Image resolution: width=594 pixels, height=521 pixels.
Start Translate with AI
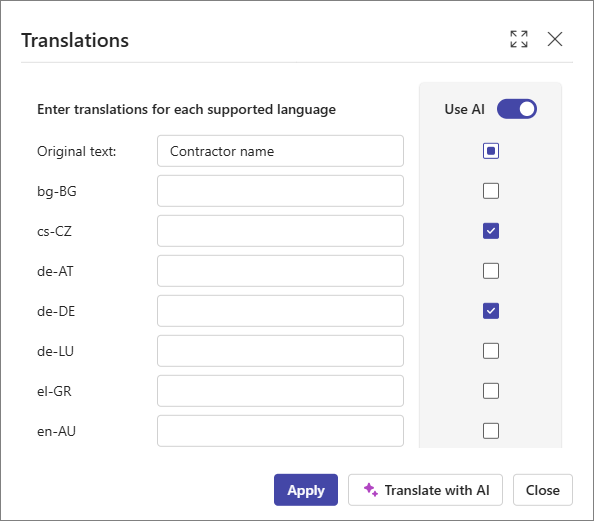coord(425,490)
